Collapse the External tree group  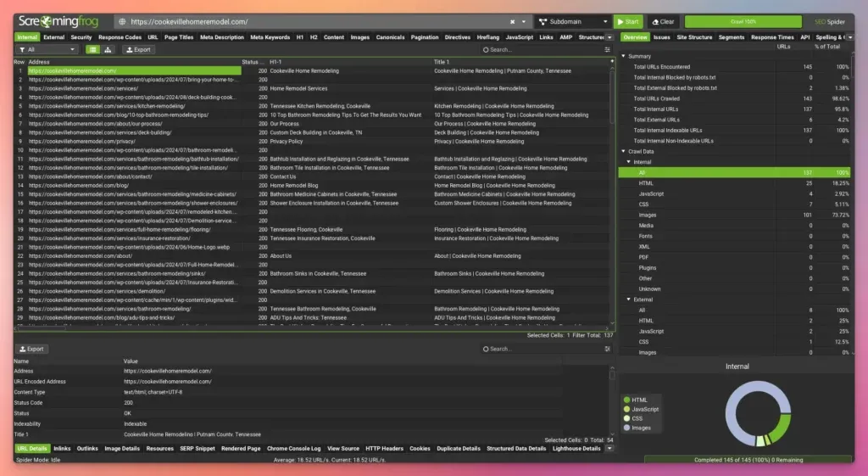point(628,300)
